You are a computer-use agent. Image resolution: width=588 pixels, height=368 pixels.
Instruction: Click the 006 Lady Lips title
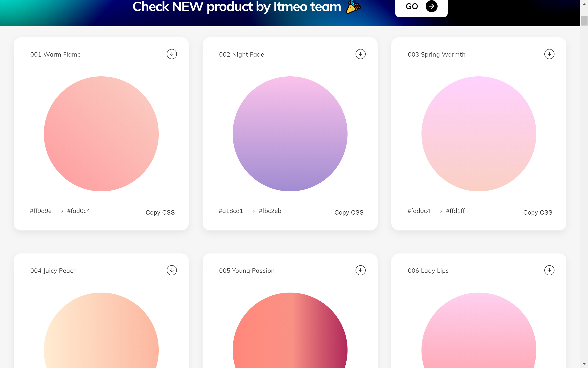click(428, 271)
